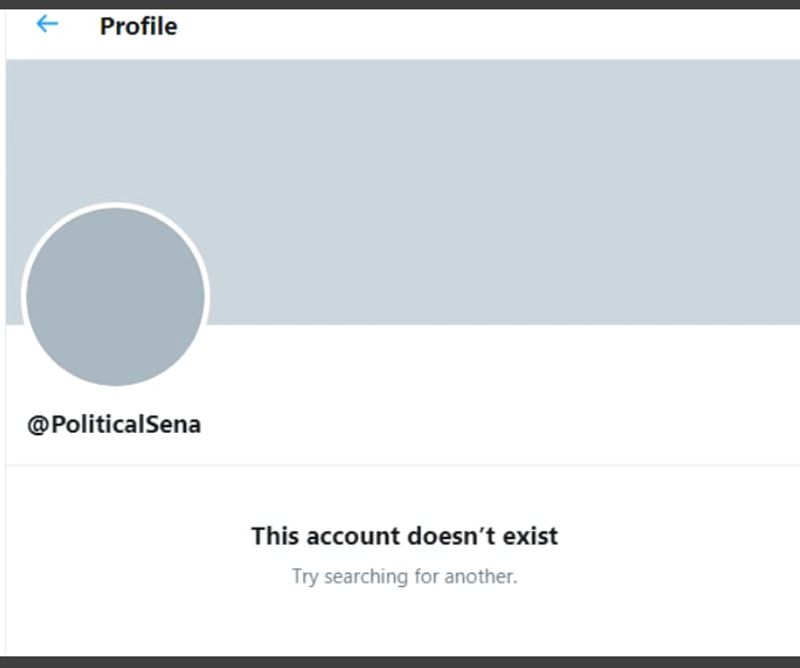Click the blue back arrow

pos(47,24)
